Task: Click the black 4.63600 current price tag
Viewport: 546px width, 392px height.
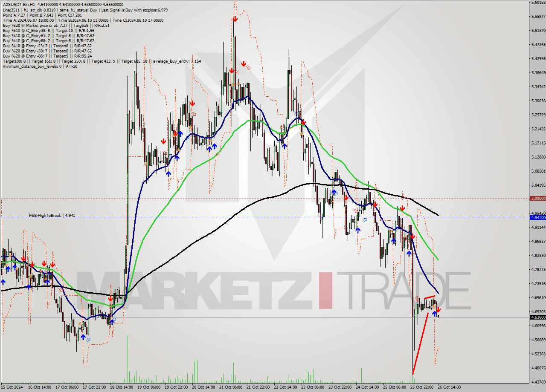Action: coord(537,317)
